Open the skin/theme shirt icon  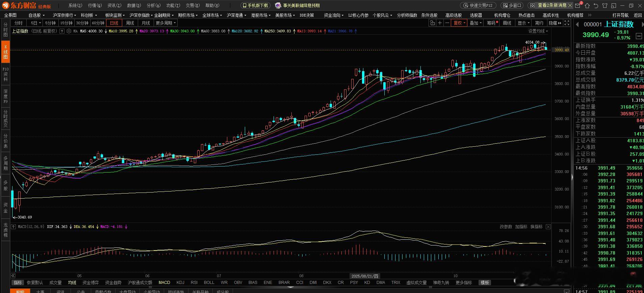click(605, 5)
